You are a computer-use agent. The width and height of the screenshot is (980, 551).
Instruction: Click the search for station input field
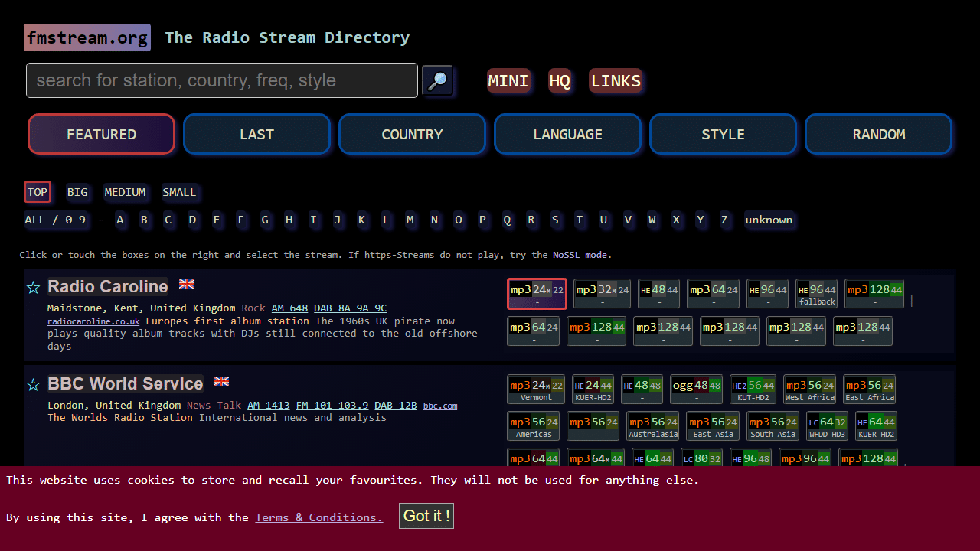(222, 80)
